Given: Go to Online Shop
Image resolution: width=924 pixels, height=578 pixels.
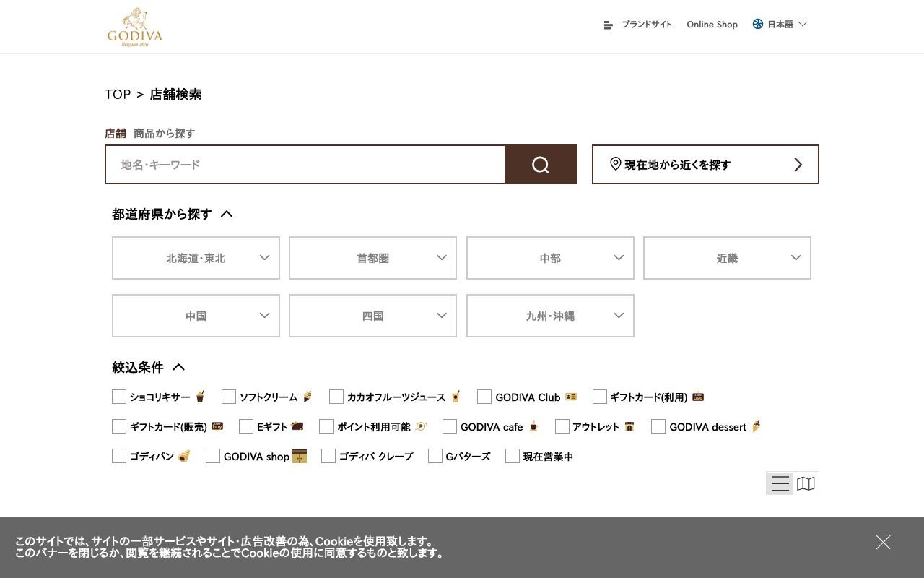Looking at the screenshot, I should click(712, 25).
